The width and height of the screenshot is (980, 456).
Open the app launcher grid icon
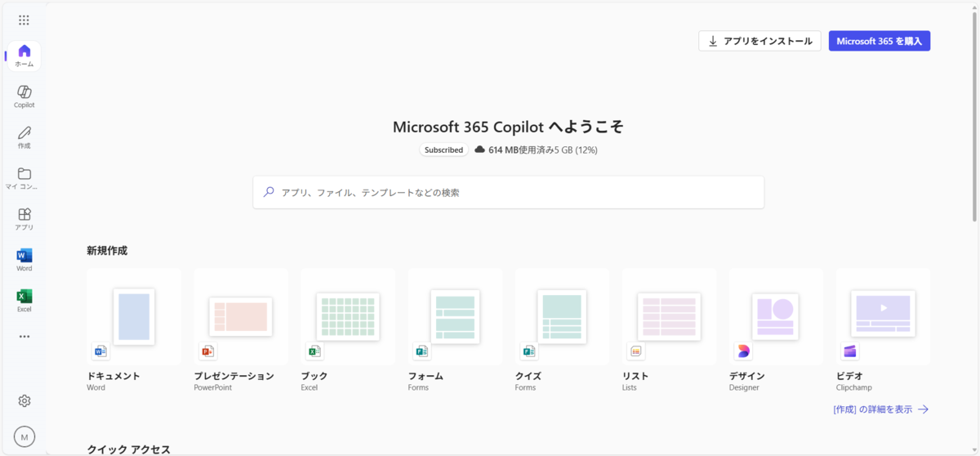(24, 20)
